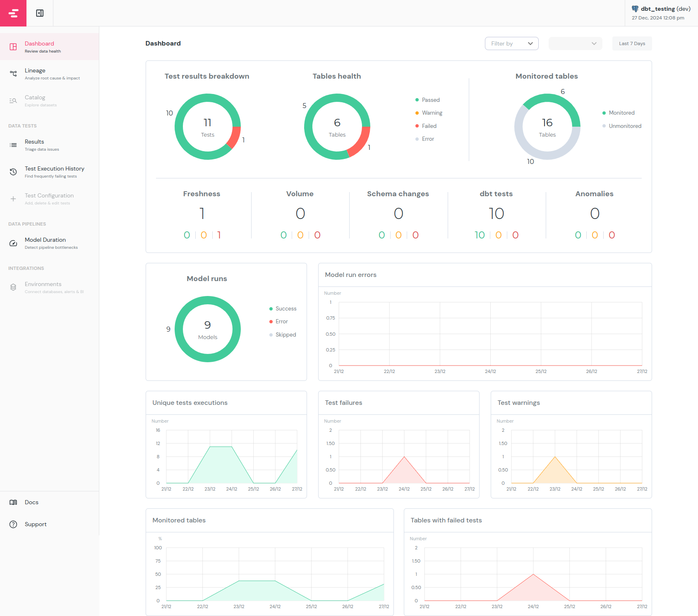Click the Last 7 Days button
The height and width of the screenshot is (616, 698).
pos(632,43)
